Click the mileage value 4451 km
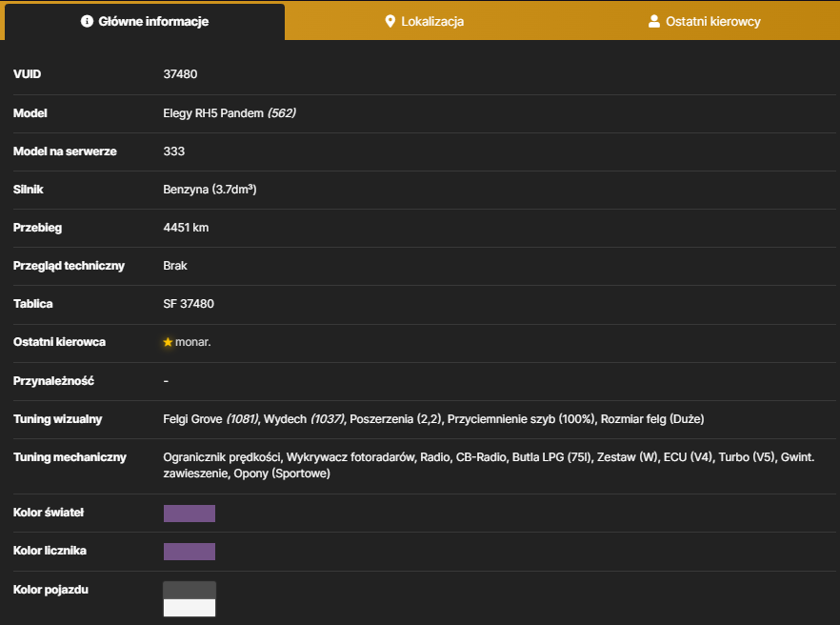 point(186,228)
